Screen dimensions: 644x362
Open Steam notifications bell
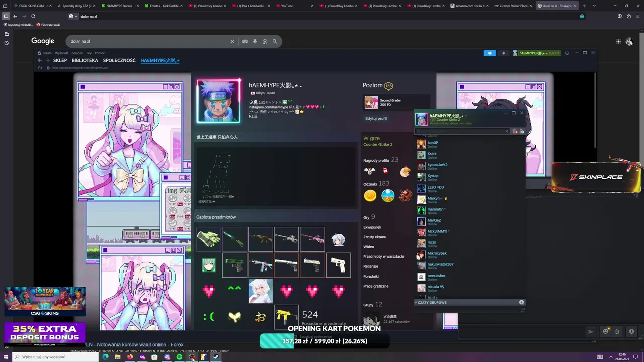coord(503,53)
